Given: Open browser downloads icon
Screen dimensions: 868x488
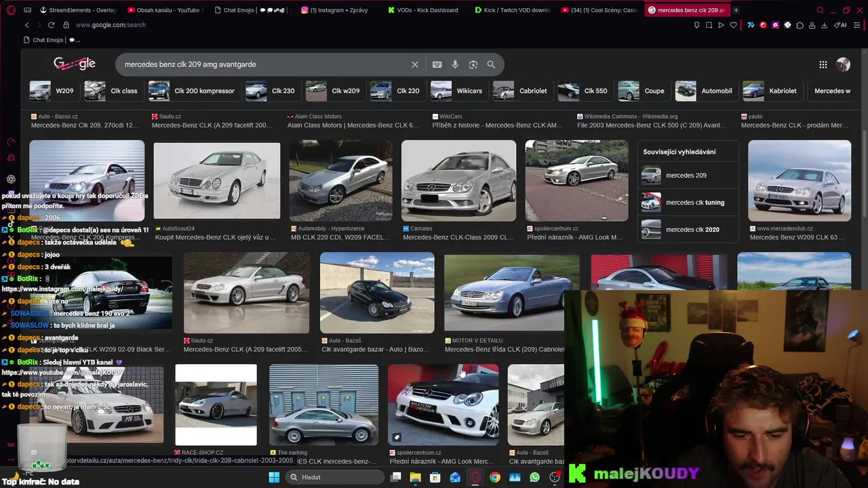Looking at the screenshot, I should coord(824,25).
